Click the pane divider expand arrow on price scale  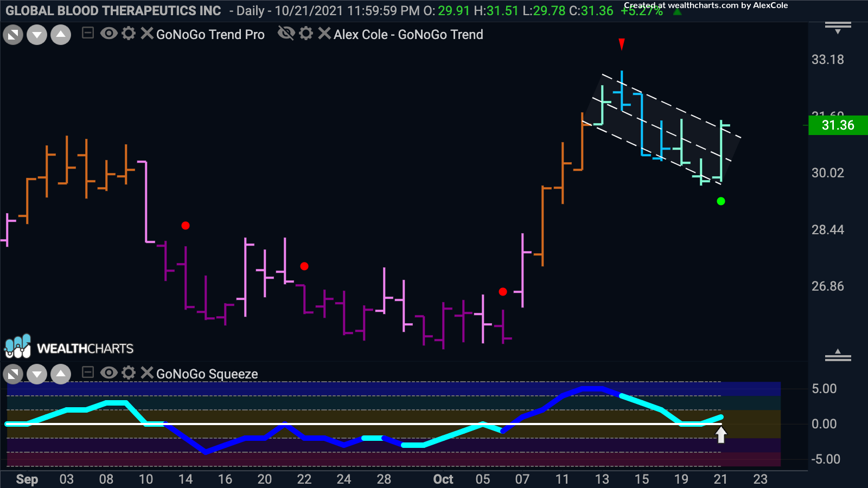click(838, 355)
